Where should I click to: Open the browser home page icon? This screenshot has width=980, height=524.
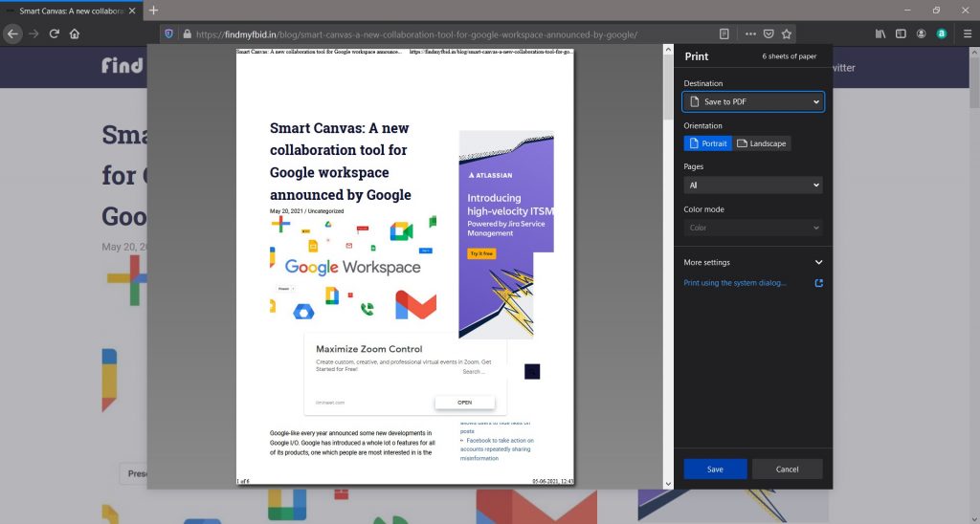click(x=75, y=33)
